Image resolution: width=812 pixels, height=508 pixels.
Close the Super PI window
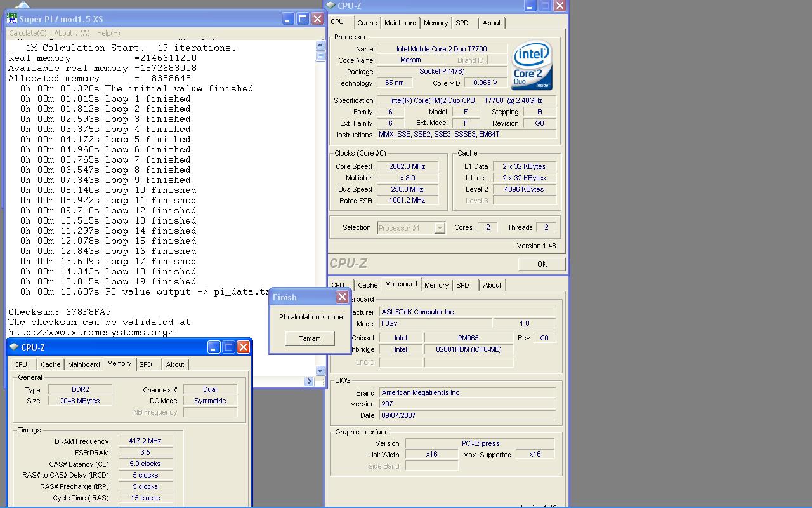pyautogui.click(x=317, y=19)
